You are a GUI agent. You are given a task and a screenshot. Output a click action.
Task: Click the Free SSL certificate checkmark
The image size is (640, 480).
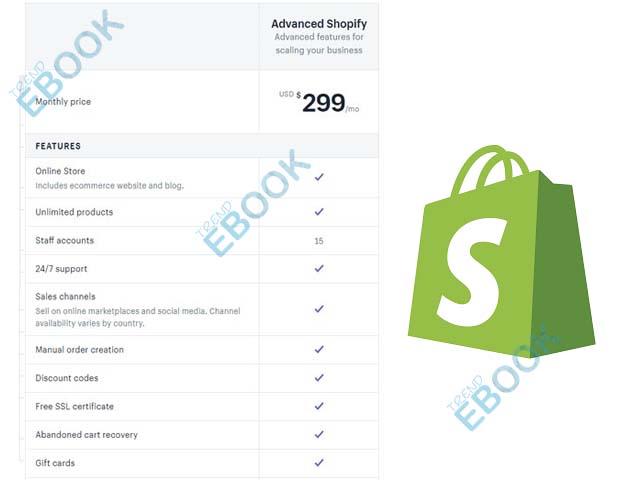[x=319, y=406]
